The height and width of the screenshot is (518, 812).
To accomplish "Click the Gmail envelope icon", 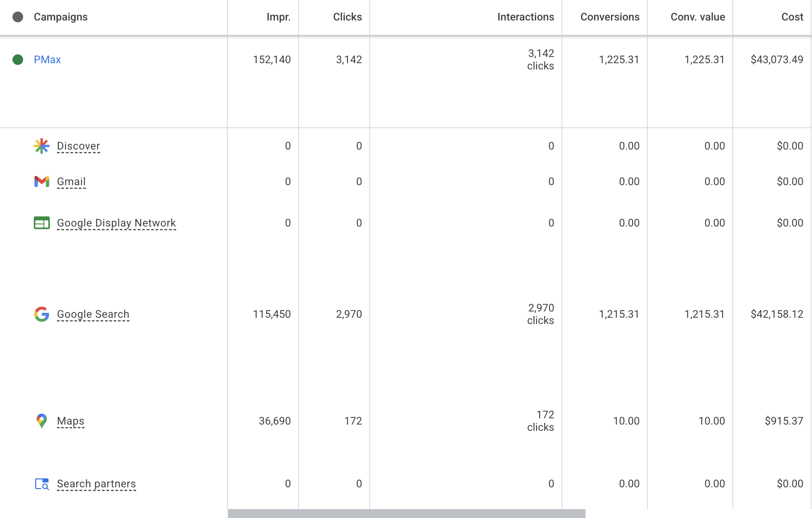I will 41,182.
